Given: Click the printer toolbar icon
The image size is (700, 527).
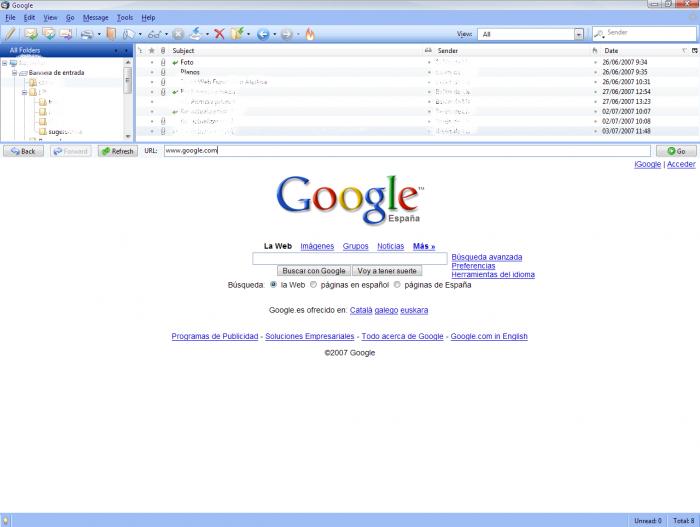Looking at the screenshot, I should (x=87, y=34).
